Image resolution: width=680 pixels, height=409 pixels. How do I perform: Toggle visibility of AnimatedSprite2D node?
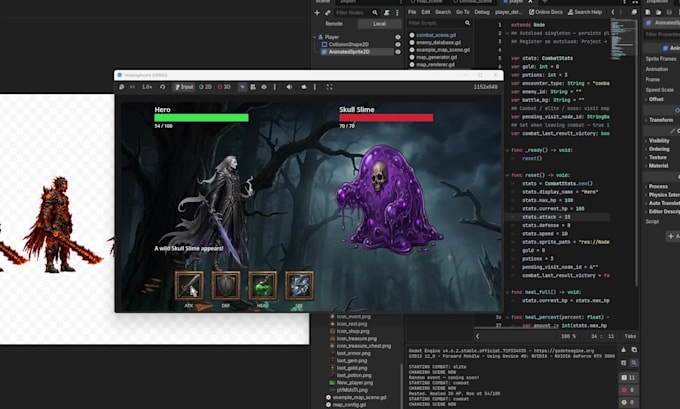(398, 52)
